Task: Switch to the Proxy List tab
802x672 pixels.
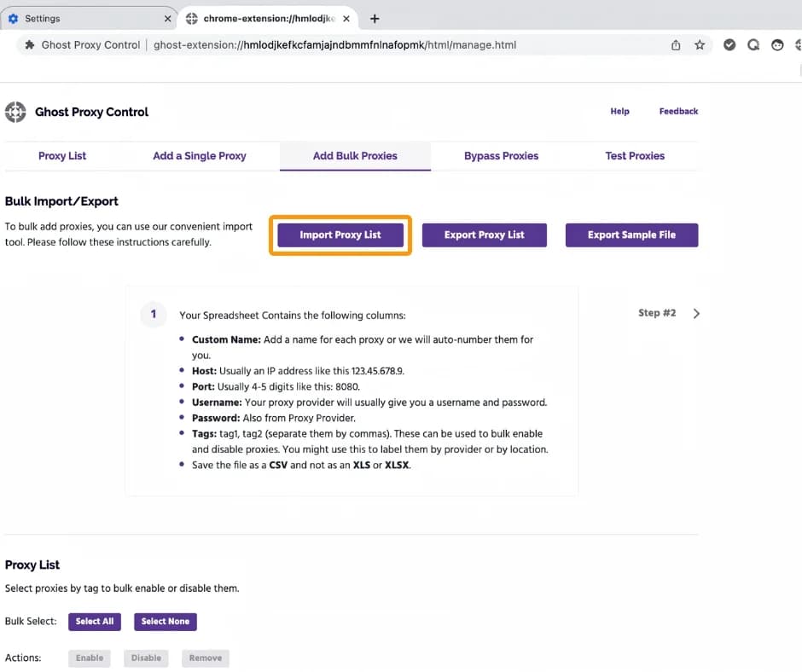Action: tap(61, 156)
